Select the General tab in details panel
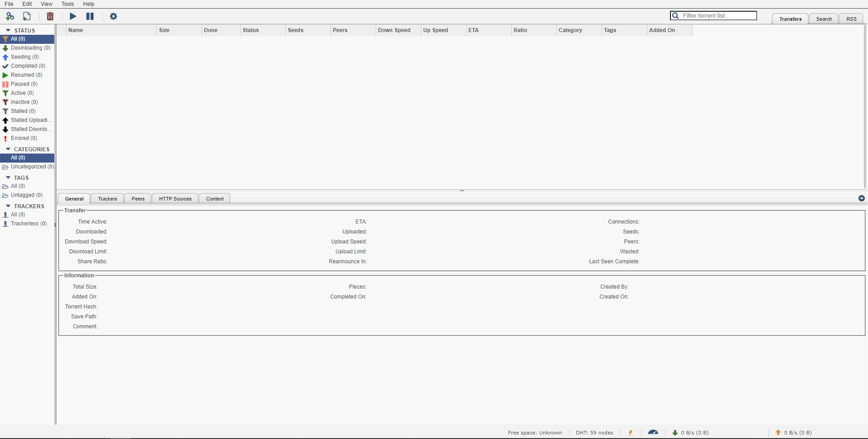The height and width of the screenshot is (439, 868). tap(74, 199)
